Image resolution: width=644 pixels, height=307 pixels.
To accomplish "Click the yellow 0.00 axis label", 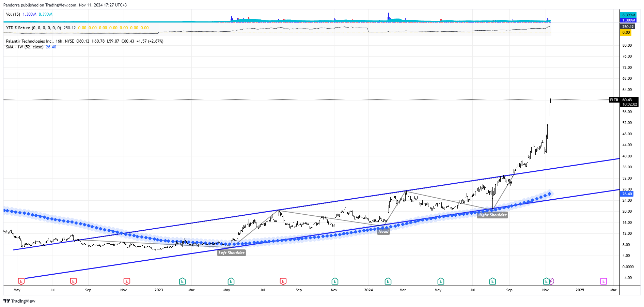I will coord(626,33).
